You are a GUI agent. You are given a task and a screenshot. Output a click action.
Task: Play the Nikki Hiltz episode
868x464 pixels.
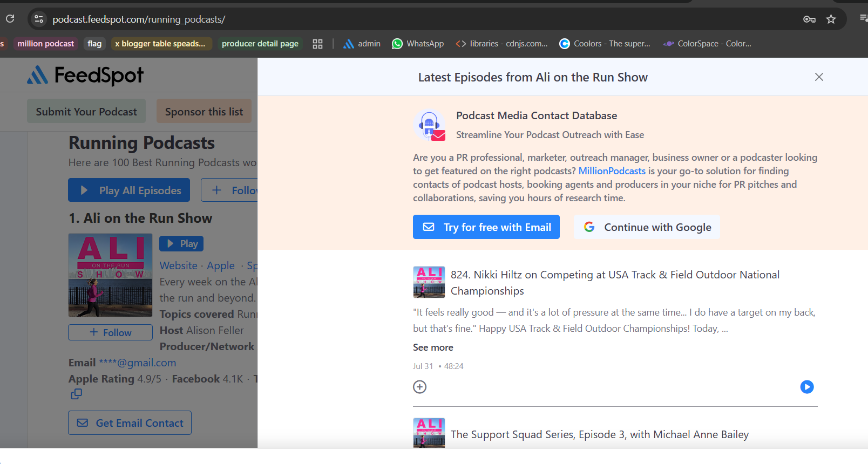tap(807, 387)
